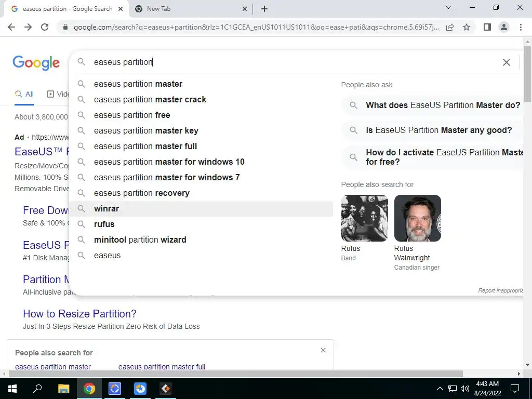Switch to the Videos results tab
This screenshot has width=532, height=399.
[58, 95]
